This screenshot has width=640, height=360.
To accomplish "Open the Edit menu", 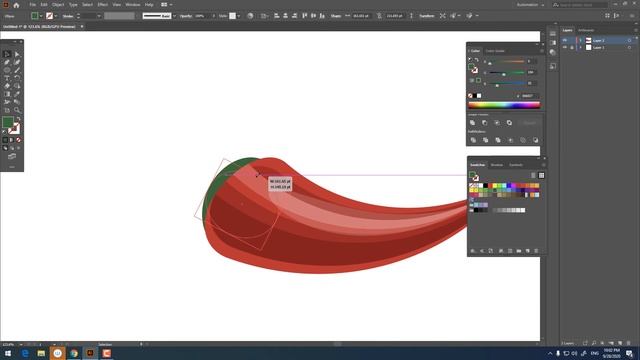I will [x=44, y=5].
